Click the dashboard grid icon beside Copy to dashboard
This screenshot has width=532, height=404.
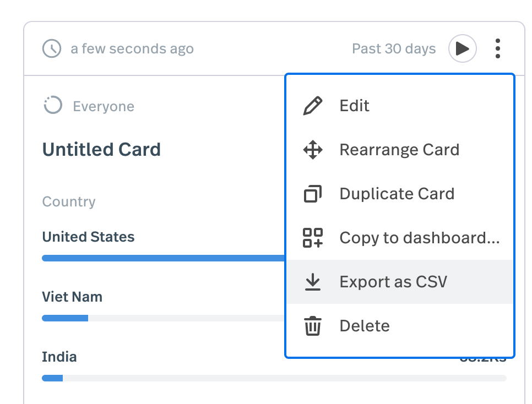tap(313, 237)
